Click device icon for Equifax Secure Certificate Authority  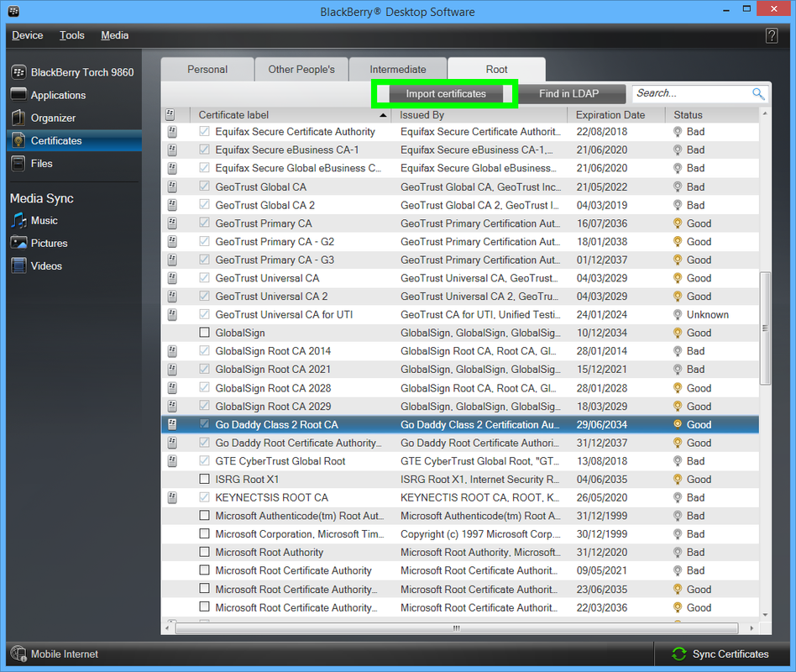point(173,132)
